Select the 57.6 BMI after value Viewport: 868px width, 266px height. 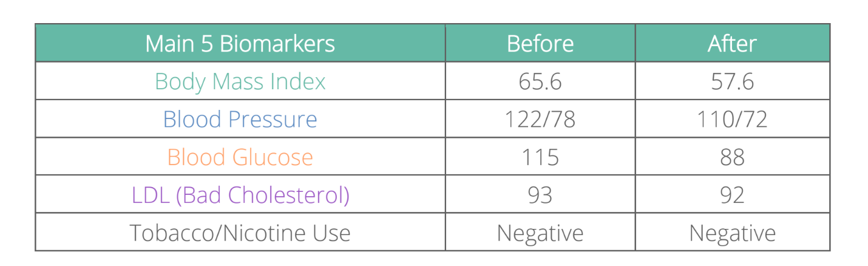pyautogui.click(x=733, y=81)
